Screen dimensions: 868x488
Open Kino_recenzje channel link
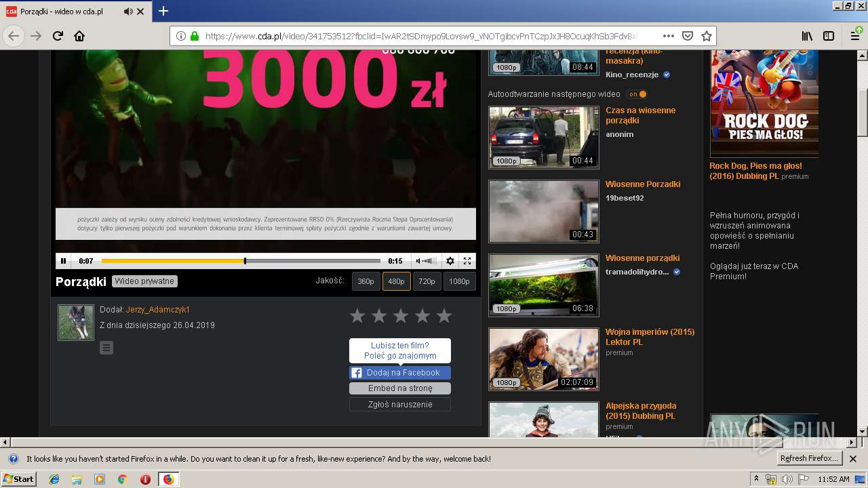click(632, 75)
